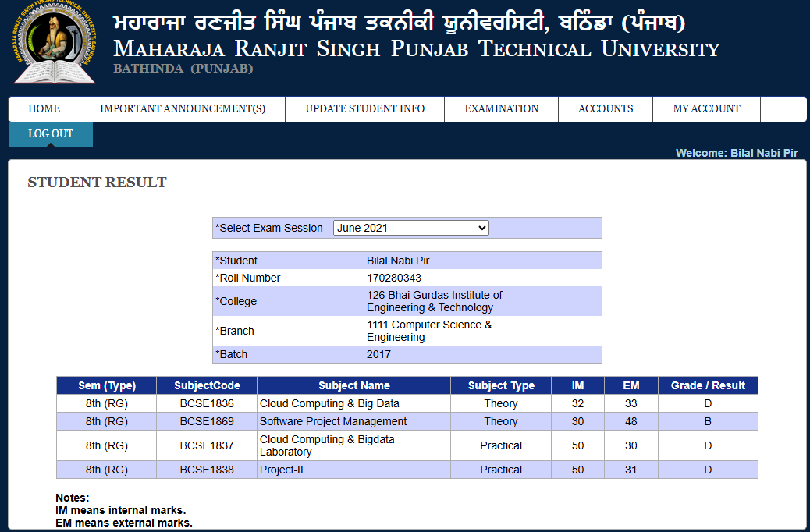This screenshot has width=810, height=532.
Task: Open the MY ACCOUNT menu
Action: point(706,109)
